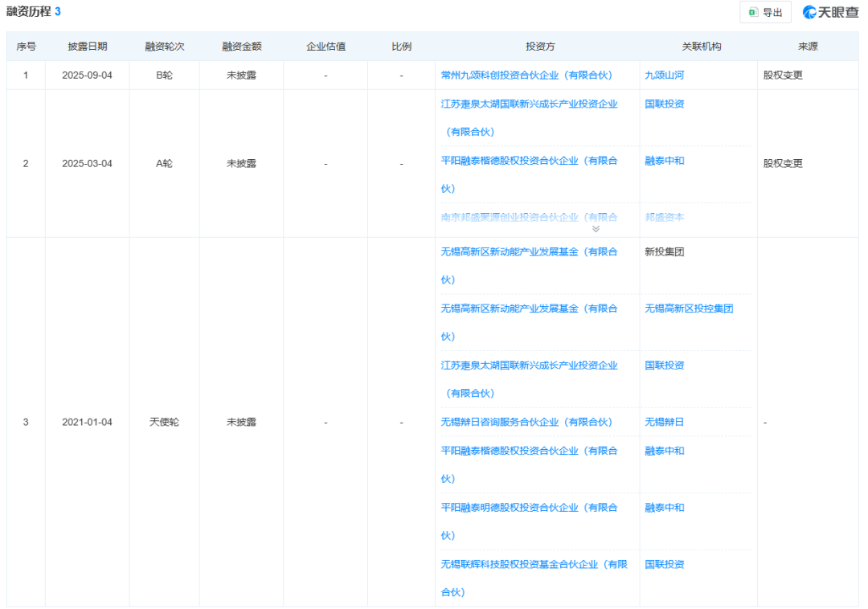Click serial number 2 cell
This screenshot has height=609, width=868.
point(26,164)
